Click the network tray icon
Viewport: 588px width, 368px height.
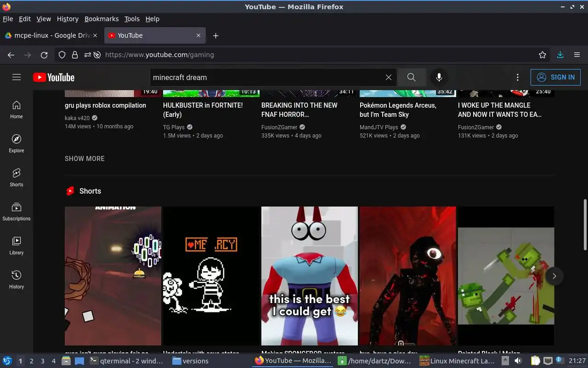(548, 361)
